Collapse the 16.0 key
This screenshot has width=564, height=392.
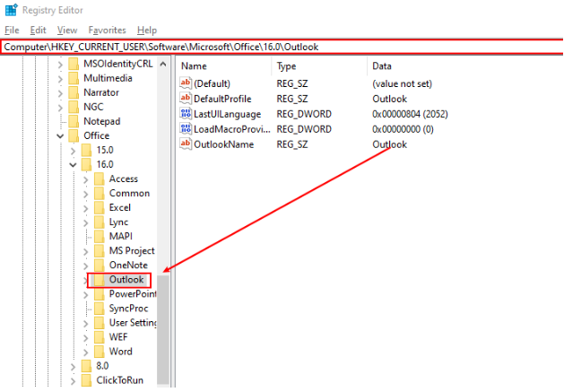pos(73,165)
